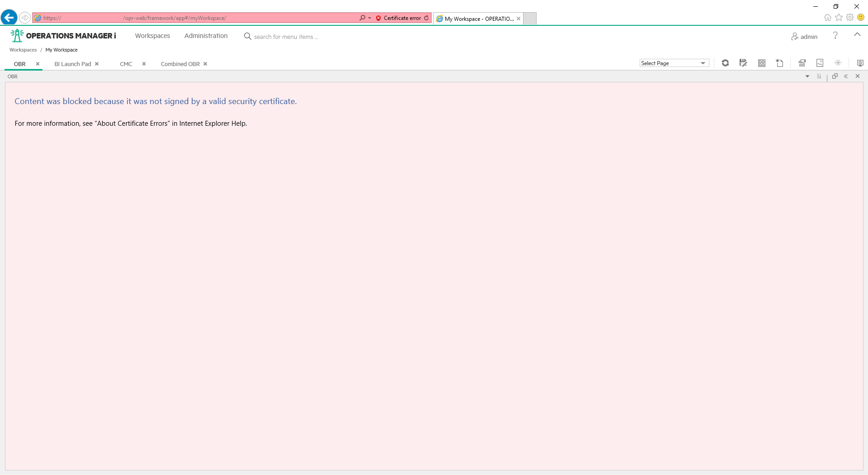The image size is (868, 475).
Task: Open the component gallery grid icon
Action: tap(762, 63)
